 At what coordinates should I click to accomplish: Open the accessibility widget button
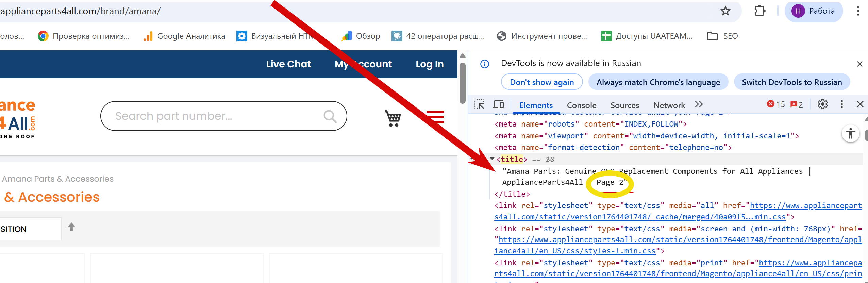point(851,133)
